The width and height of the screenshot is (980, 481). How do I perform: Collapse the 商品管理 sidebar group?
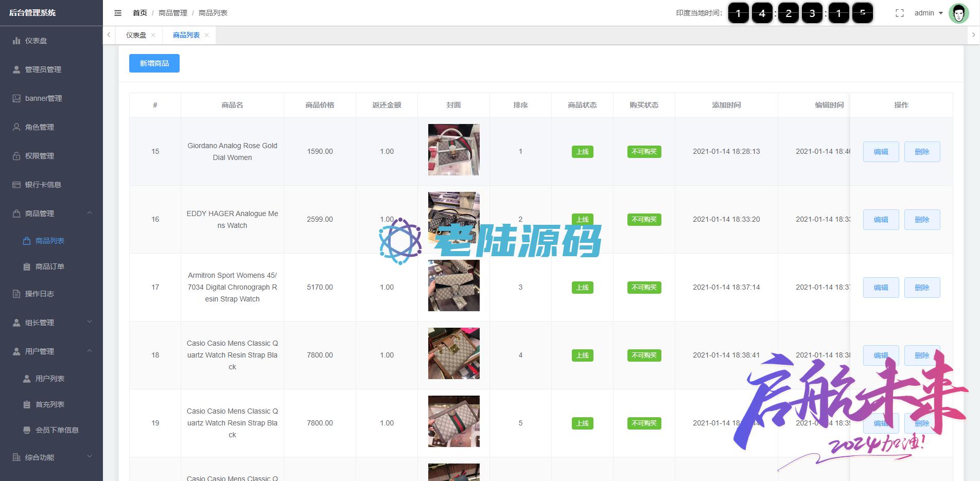51,213
